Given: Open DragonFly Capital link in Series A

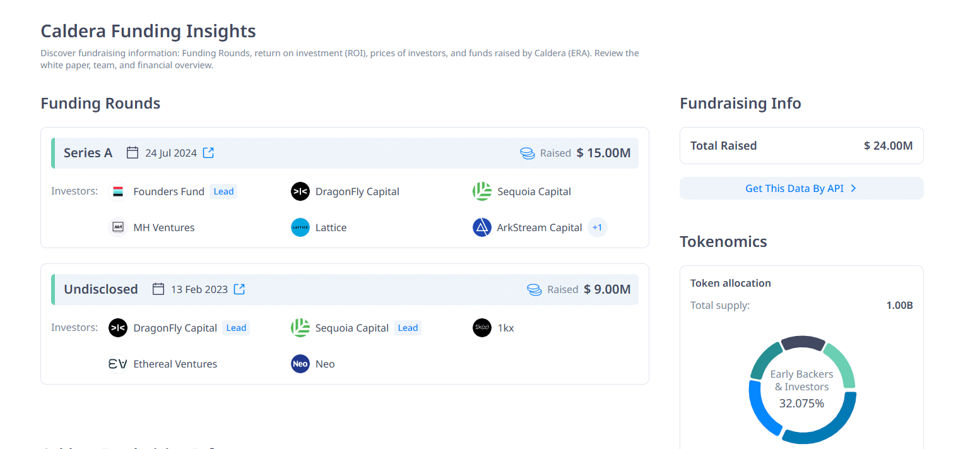Looking at the screenshot, I should click(x=357, y=191).
